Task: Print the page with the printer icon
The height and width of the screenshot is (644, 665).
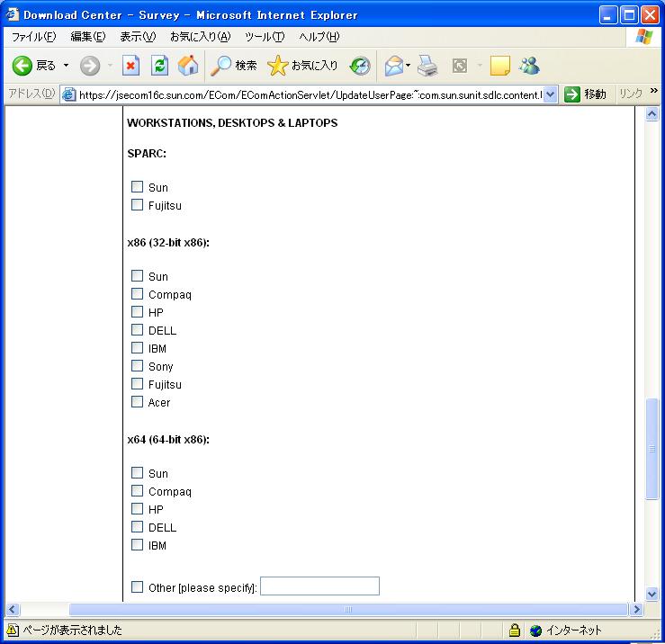Action: [x=427, y=66]
